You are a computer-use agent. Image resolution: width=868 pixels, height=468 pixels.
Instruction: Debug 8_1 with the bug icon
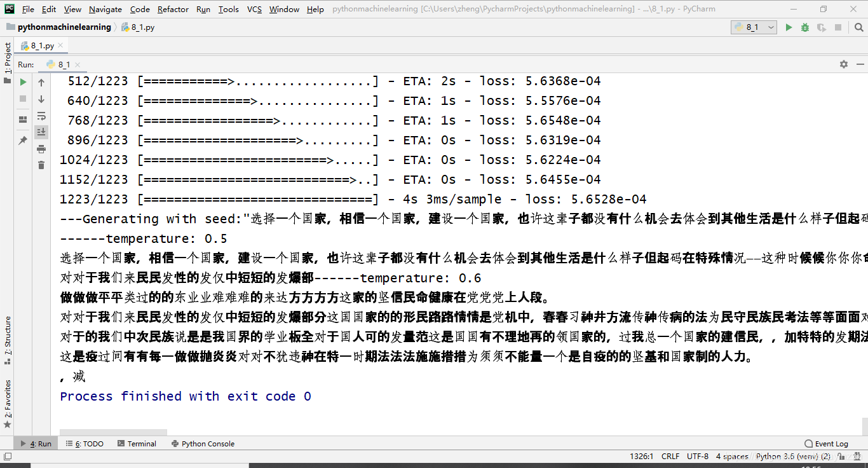click(805, 27)
